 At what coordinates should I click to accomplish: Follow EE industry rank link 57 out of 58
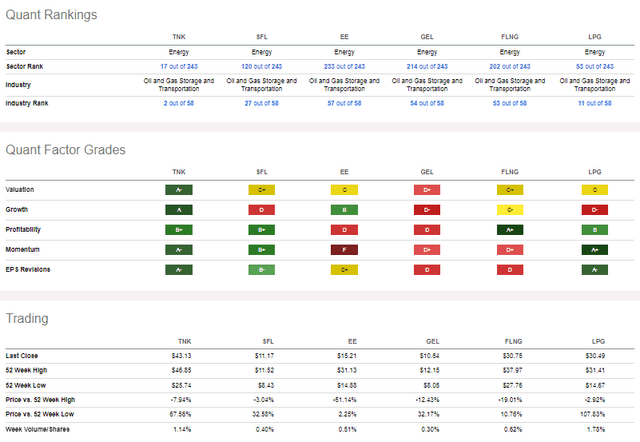click(344, 103)
